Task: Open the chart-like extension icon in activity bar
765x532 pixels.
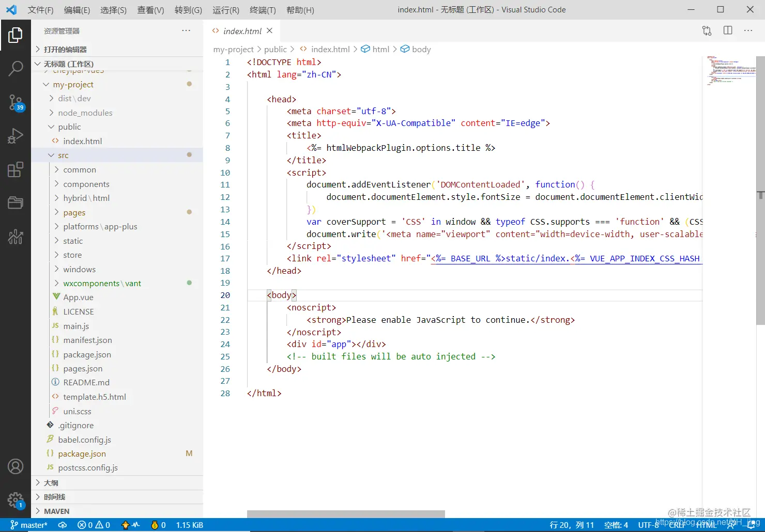Action: [16, 237]
